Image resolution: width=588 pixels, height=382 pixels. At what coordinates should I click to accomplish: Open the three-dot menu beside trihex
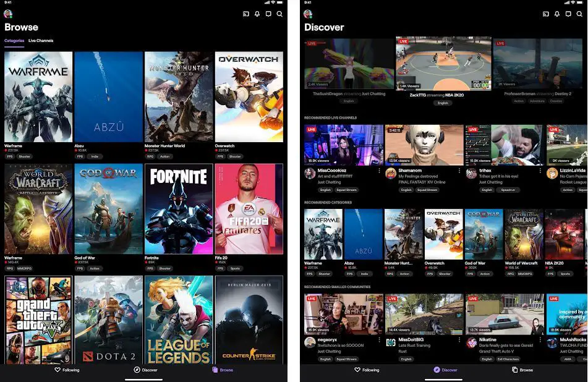(540, 171)
